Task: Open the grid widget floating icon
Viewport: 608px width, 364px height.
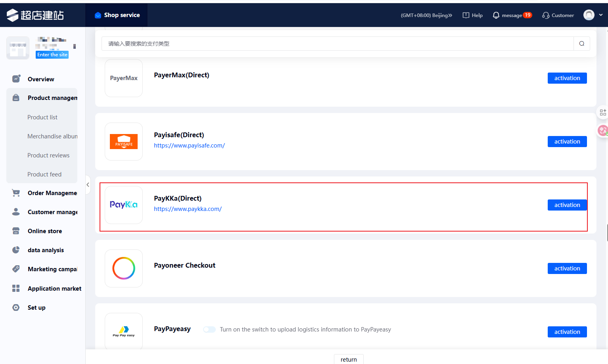Action: (x=602, y=113)
